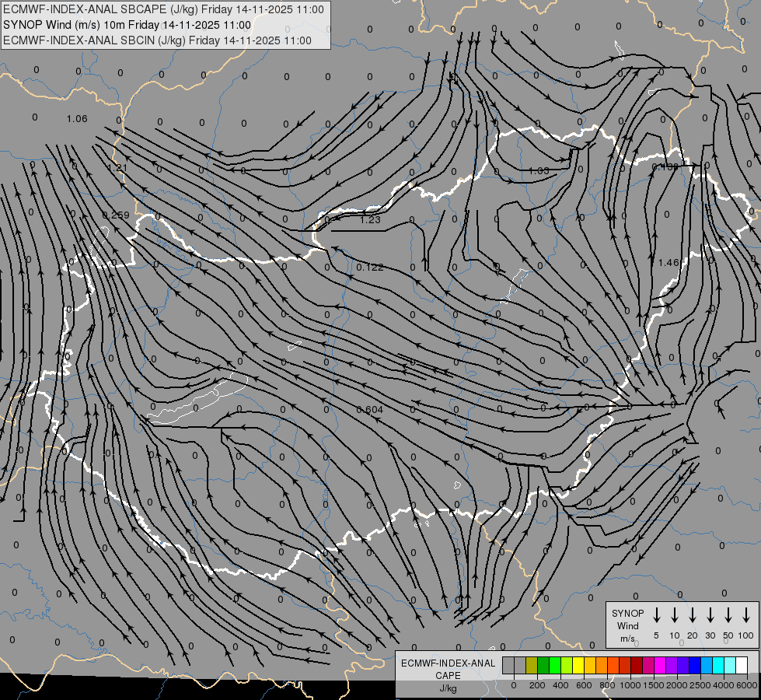Click the wind legend arrow above 30
The height and width of the screenshot is (700, 761).
(710, 615)
